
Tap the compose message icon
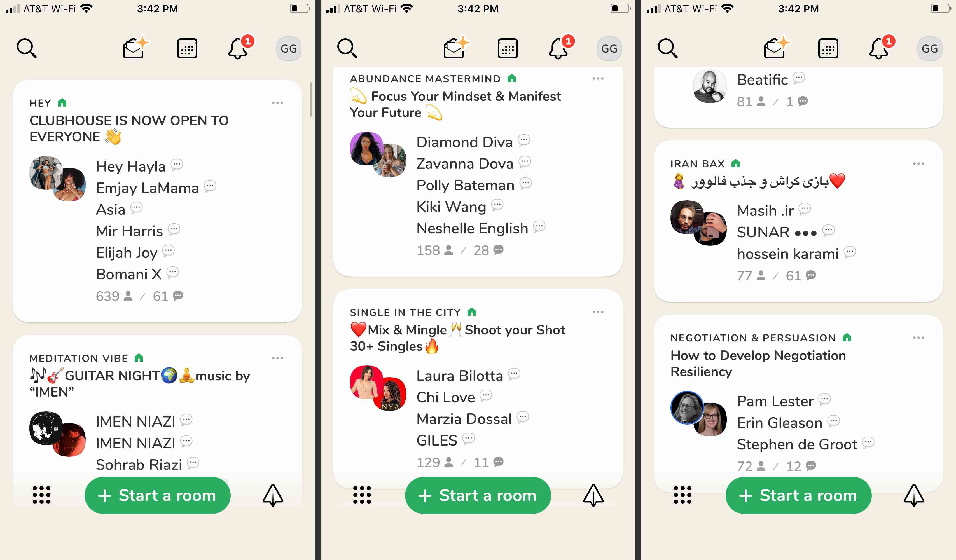[x=133, y=47]
